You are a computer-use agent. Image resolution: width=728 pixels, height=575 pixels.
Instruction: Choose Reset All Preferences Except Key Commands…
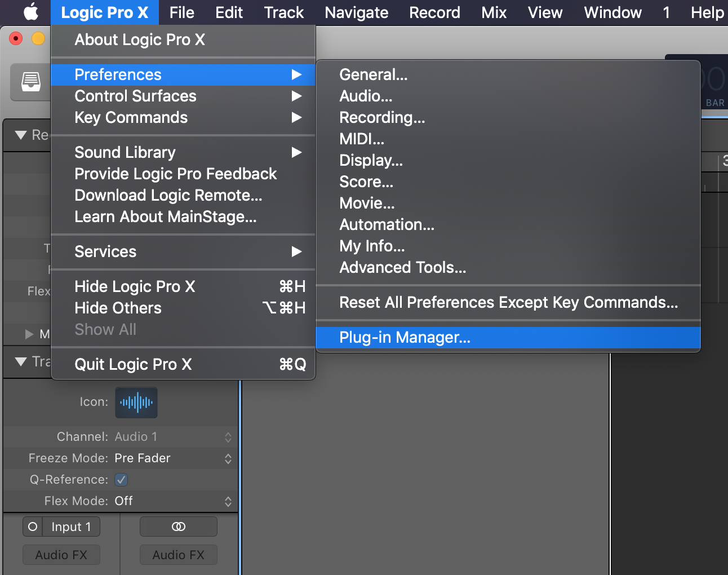pyautogui.click(x=508, y=303)
